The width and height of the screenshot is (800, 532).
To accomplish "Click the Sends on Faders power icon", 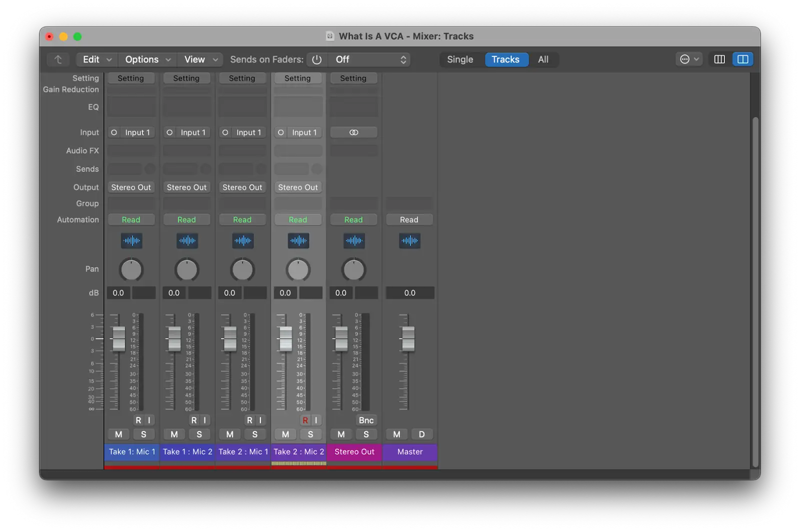I will pyautogui.click(x=316, y=59).
